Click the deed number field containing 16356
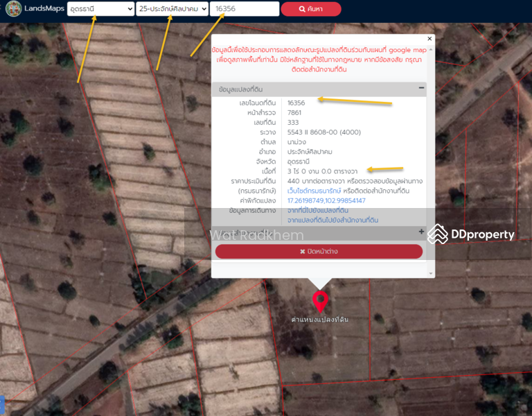This screenshot has height=416, width=532. (x=244, y=9)
